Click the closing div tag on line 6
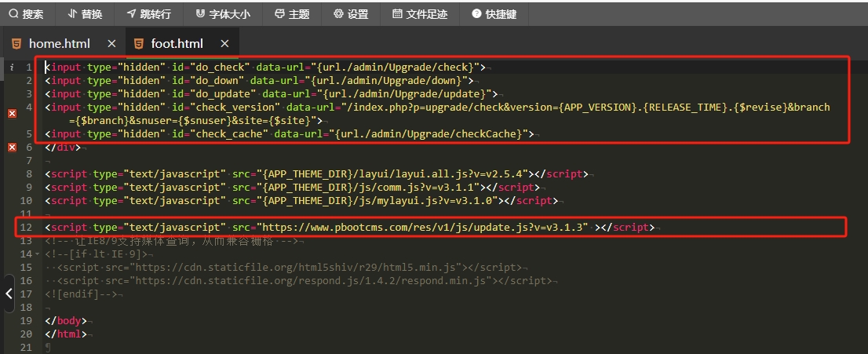This screenshot has width=868, height=354. click(63, 148)
